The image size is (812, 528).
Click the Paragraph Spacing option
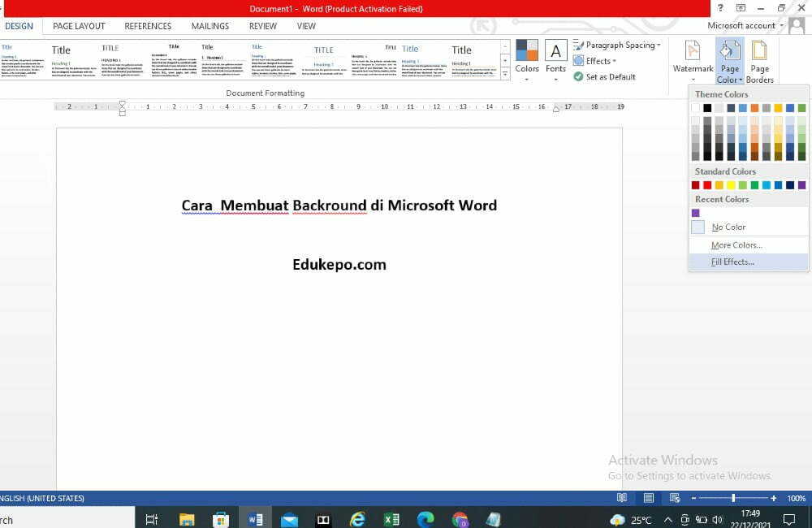click(x=616, y=45)
